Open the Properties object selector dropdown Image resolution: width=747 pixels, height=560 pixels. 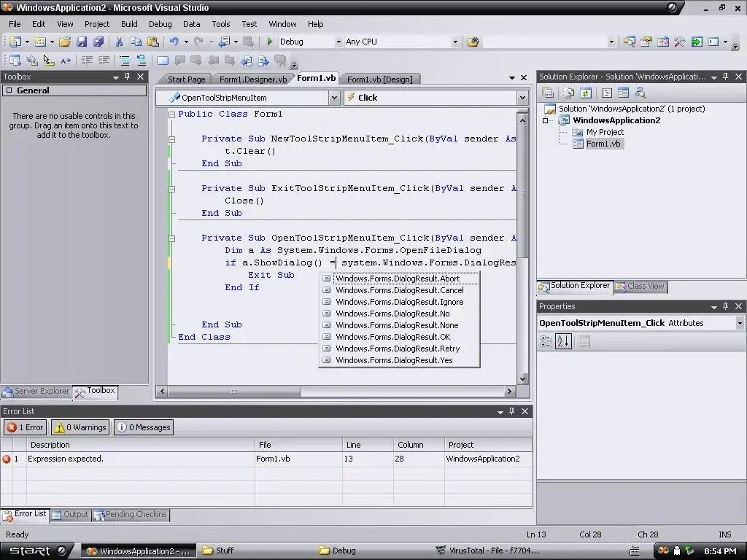click(740, 323)
